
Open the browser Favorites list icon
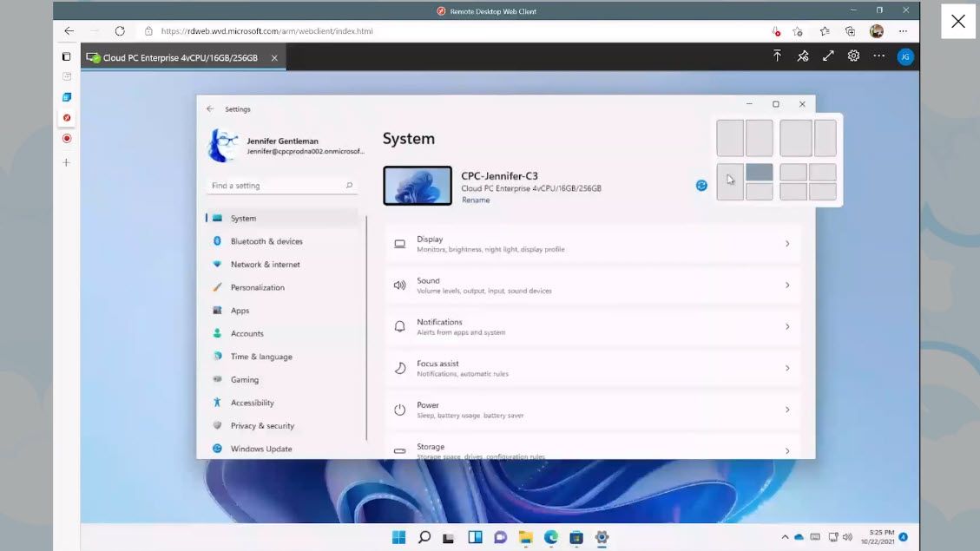tap(825, 31)
